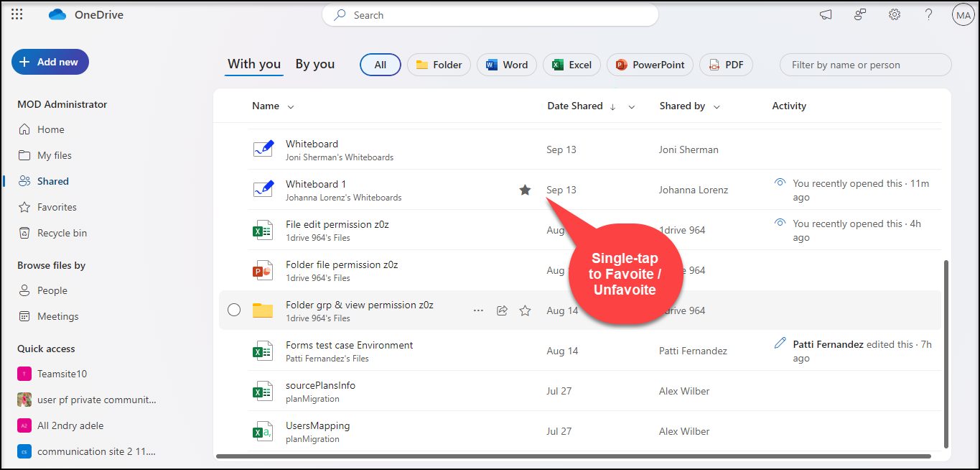Image resolution: width=980 pixels, height=470 pixels.
Task: Favorite the Folder grp & view permission folder
Action: click(525, 310)
